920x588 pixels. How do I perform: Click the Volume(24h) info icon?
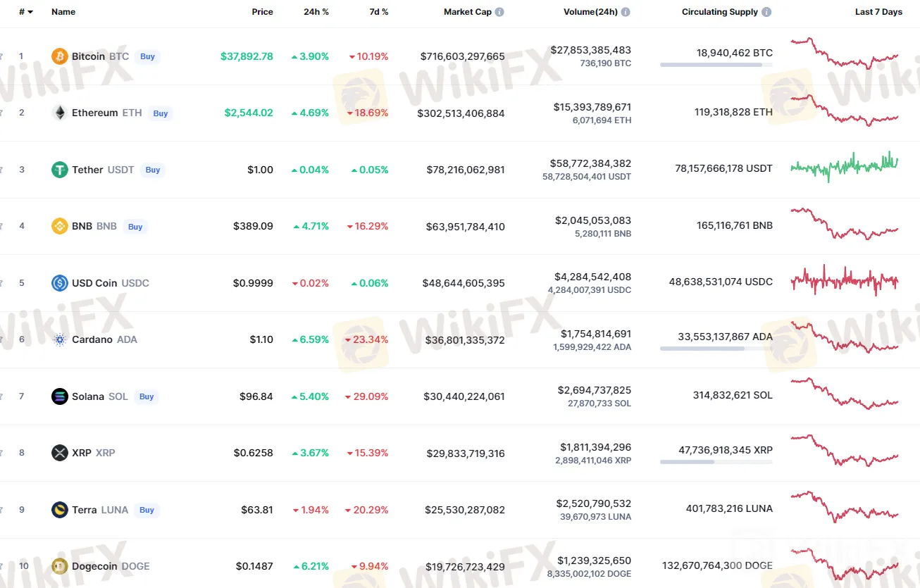tap(626, 12)
